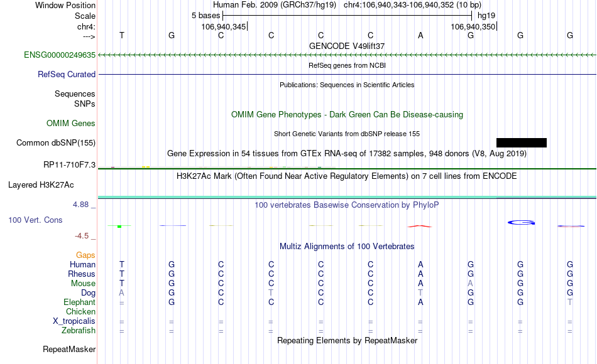Open the Layered H3K27Ac track label
Image resolution: width=597 pixels, height=364 pixels.
click(41, 185)
